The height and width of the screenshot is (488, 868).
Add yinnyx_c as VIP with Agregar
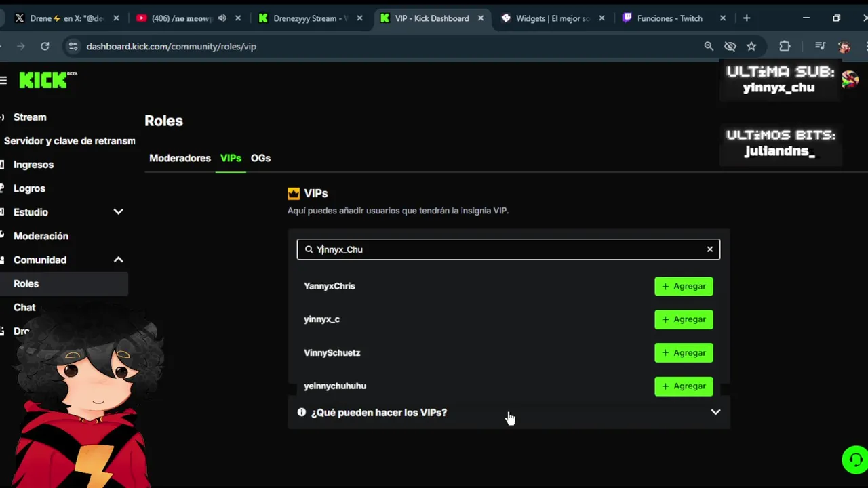coord(684,319)
